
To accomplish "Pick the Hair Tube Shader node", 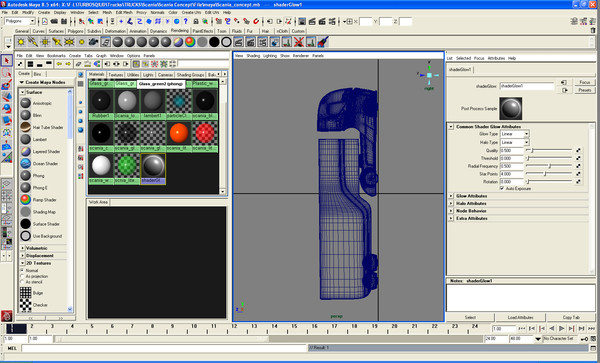I will click(x=26, y=127).
